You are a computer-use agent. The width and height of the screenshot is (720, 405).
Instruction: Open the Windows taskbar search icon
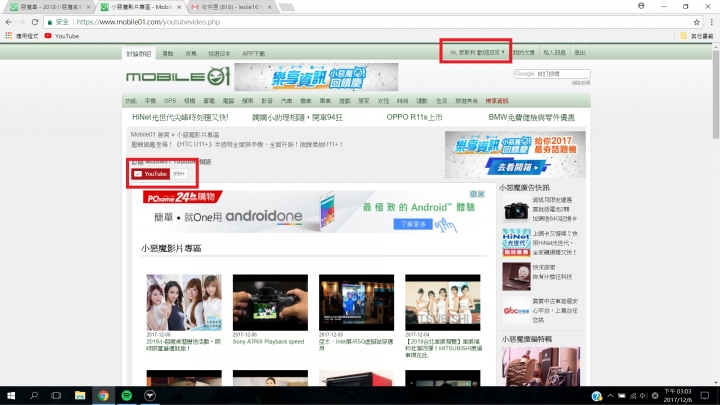pos(34,396)
